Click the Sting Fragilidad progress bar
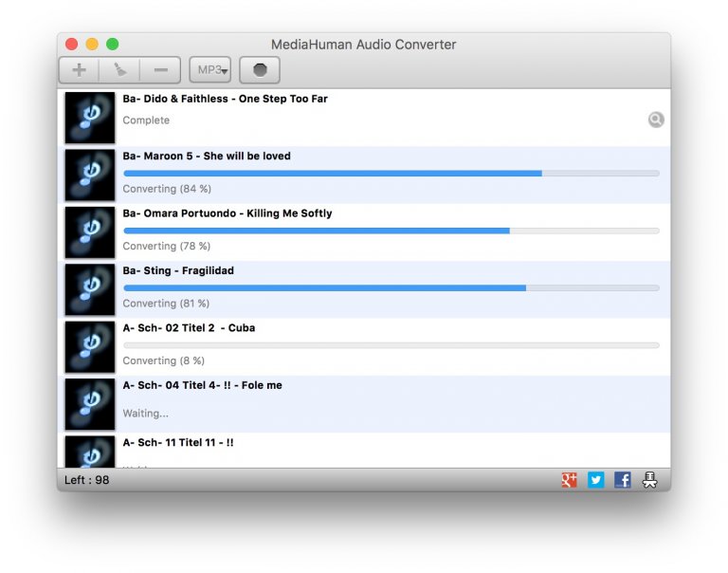Screen dimensions: 728x573 point(391,288)
